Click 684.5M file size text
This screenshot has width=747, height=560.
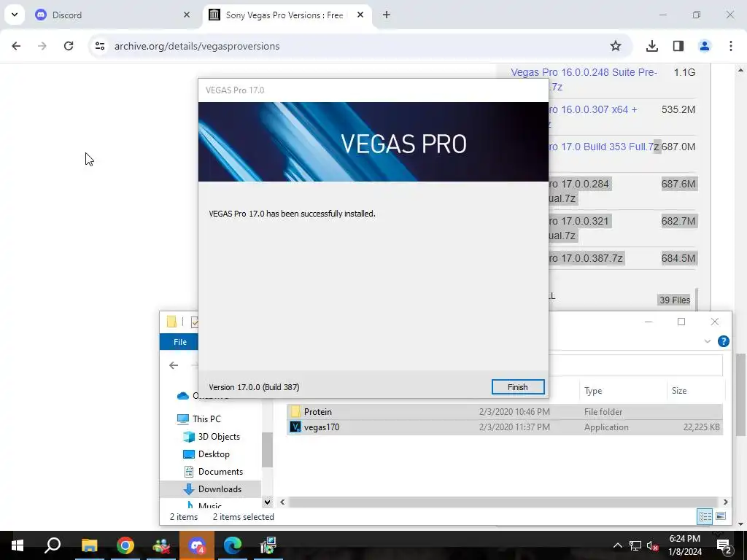point(678,258)
